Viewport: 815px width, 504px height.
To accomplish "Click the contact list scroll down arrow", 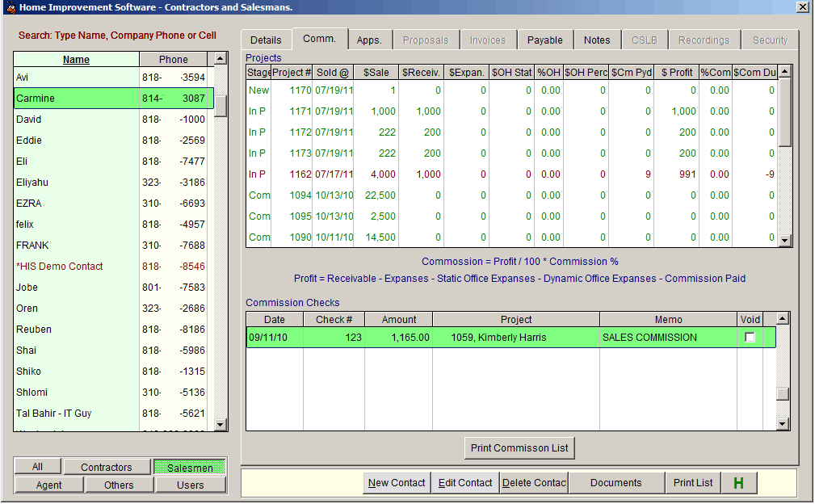I will click(221, 425).
